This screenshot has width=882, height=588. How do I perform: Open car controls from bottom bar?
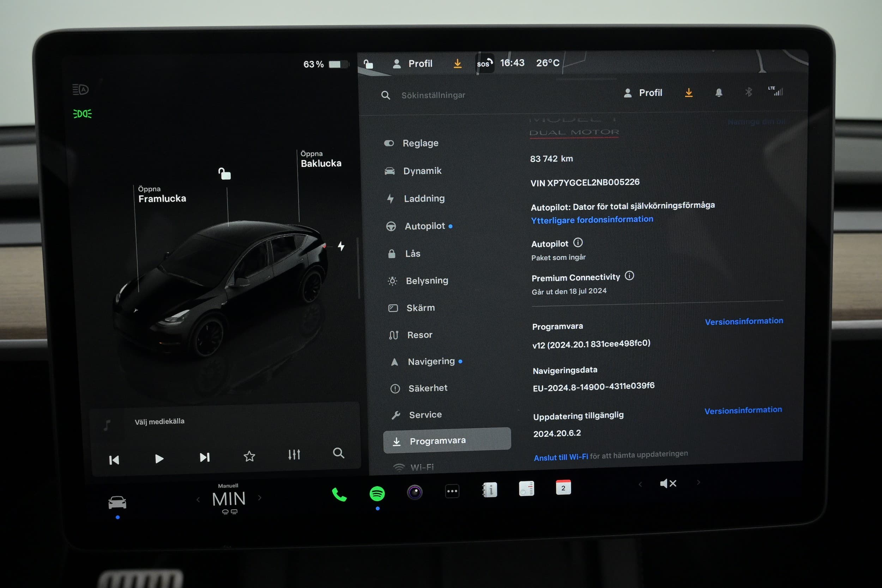(117, 502)
